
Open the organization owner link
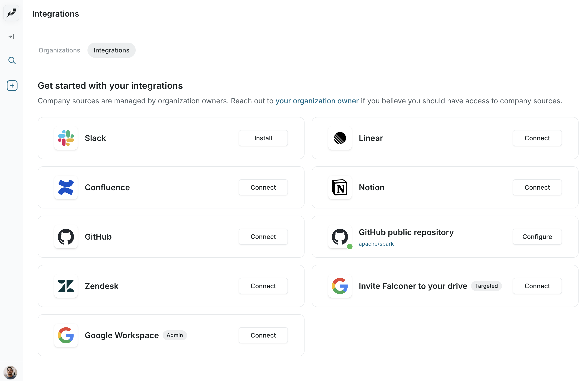pos(317,101)
